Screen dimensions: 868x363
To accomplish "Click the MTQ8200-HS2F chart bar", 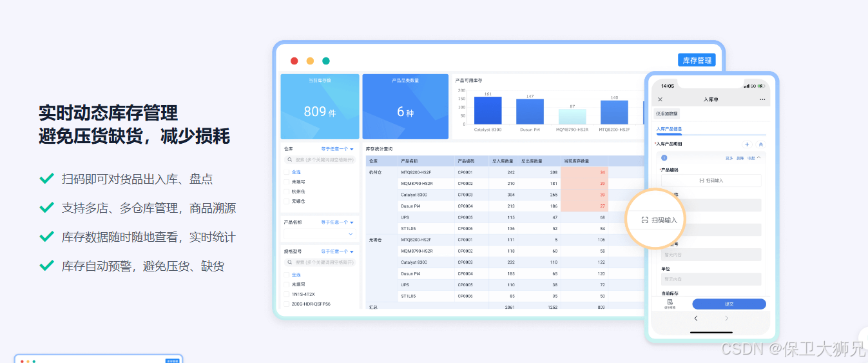I will 614,112.
